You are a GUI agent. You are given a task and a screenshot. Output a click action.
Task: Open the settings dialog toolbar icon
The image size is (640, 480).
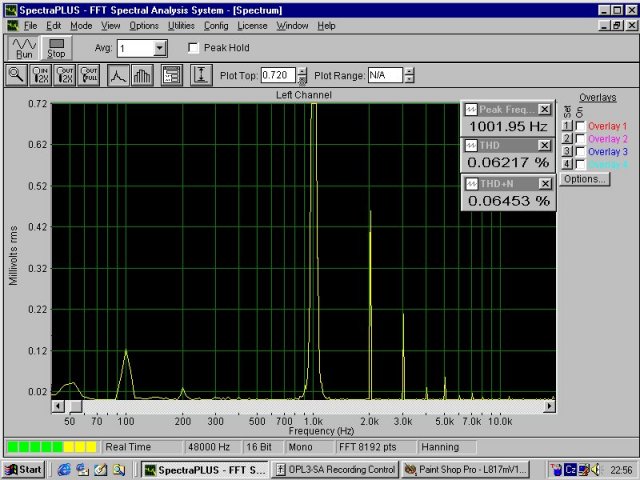click(171, 75)
